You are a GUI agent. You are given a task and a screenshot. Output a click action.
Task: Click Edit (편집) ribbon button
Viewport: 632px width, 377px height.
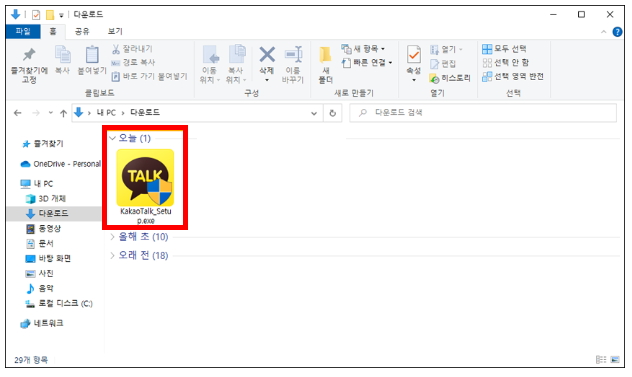tap(443, 64)
